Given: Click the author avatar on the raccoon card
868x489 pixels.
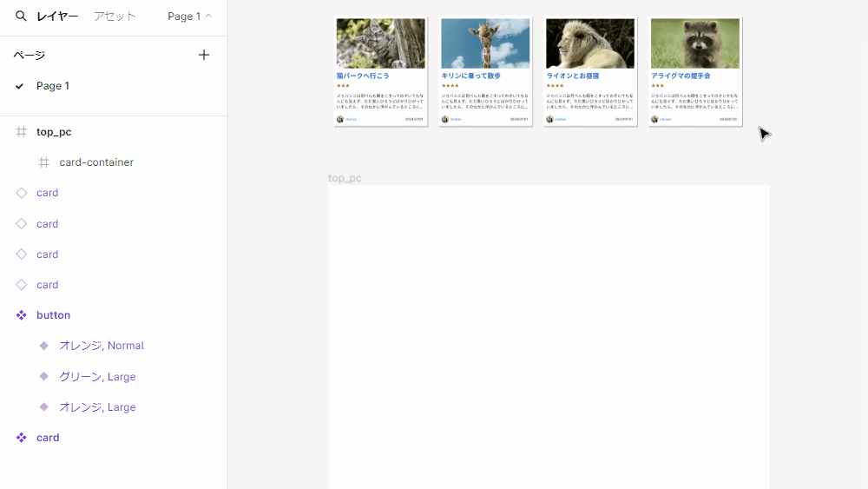Looking at the screenshot, I should coord(654,119).
